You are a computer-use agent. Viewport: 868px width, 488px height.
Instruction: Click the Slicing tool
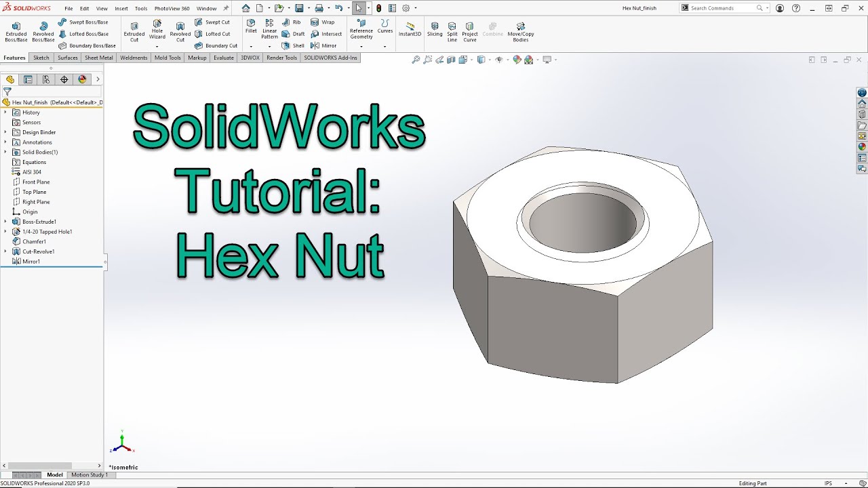pyautogui.click(x=435, y=29)
